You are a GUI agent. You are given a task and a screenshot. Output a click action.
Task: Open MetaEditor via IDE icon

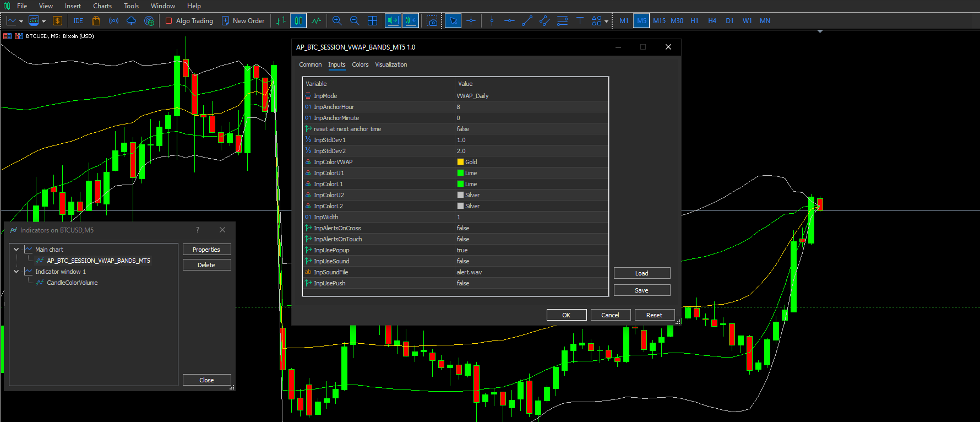(78, 21)
